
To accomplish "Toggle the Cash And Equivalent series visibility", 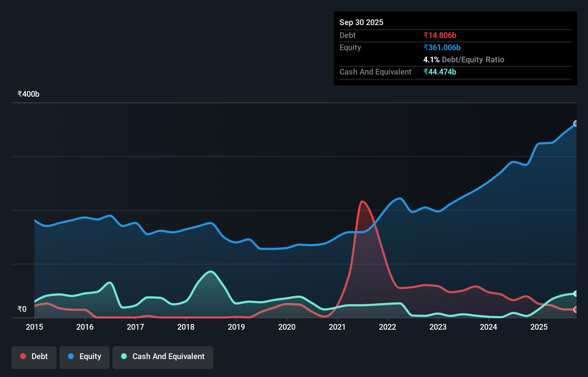I will [x=163, y=357].
